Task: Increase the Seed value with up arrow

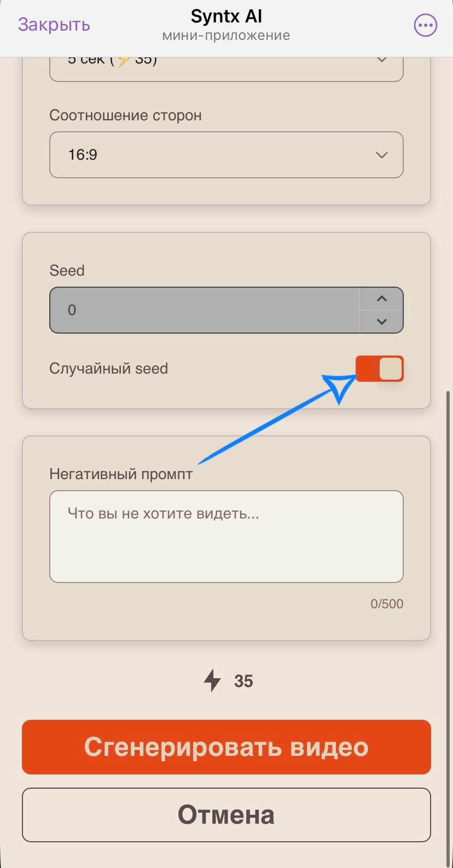Action: click(x=382, y=299)
